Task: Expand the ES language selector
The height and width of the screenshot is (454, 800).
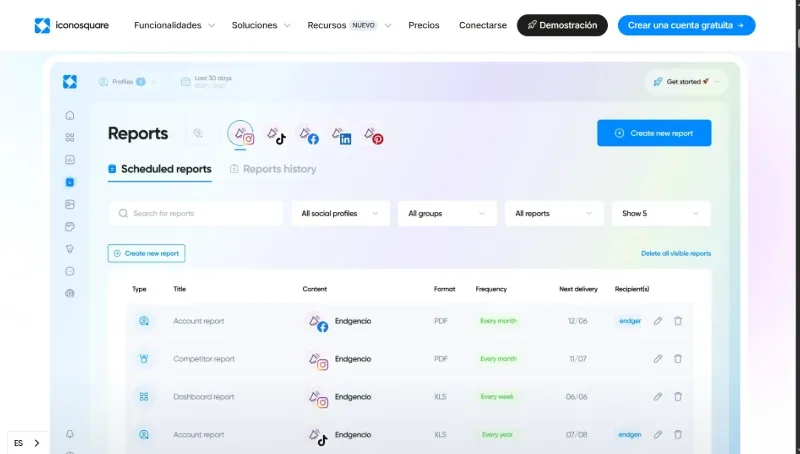Action: [x=27, y=443]
